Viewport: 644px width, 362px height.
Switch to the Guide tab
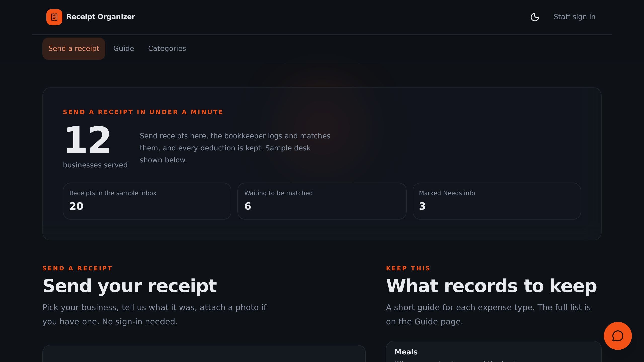pyautogui.click(x=124, y=49)
